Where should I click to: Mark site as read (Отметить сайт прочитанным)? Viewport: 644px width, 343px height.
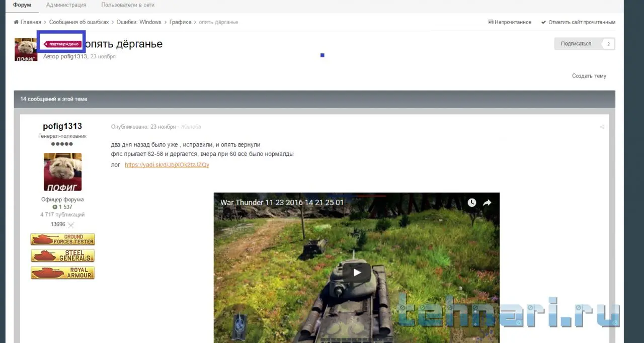tap(578, 22)
